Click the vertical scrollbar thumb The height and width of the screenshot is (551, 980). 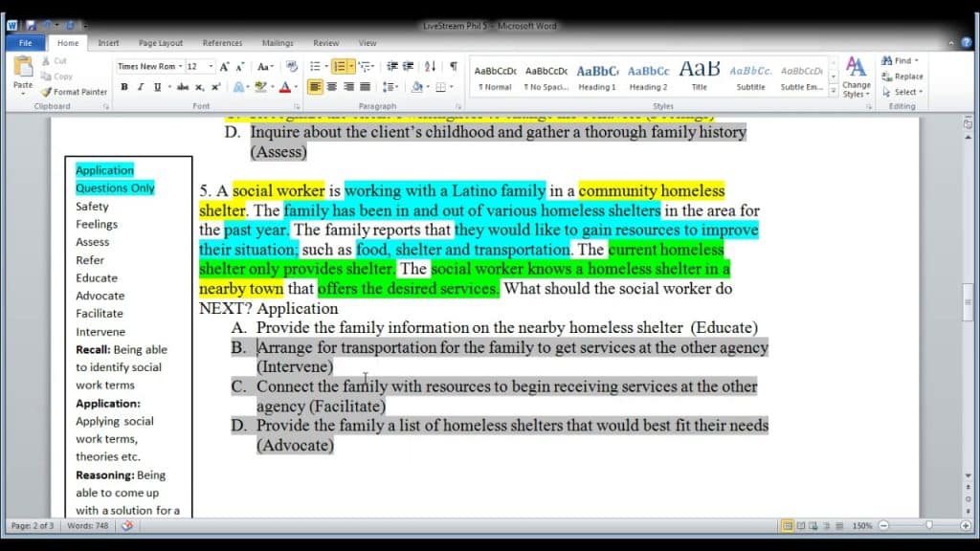point(968,301)
